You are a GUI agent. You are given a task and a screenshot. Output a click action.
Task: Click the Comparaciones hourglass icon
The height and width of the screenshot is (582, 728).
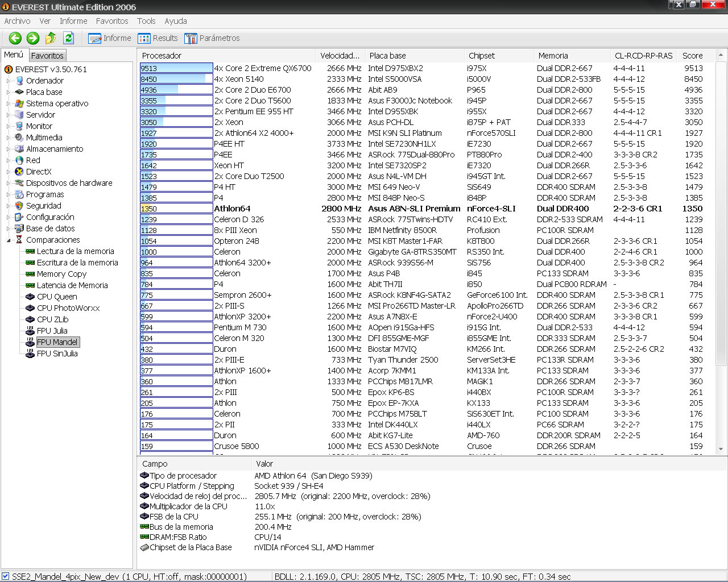point(19,240)
